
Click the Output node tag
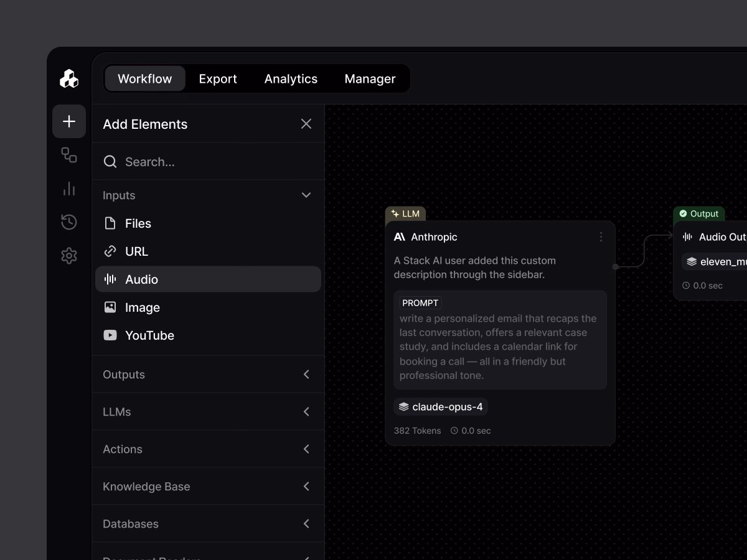(699, 213)
